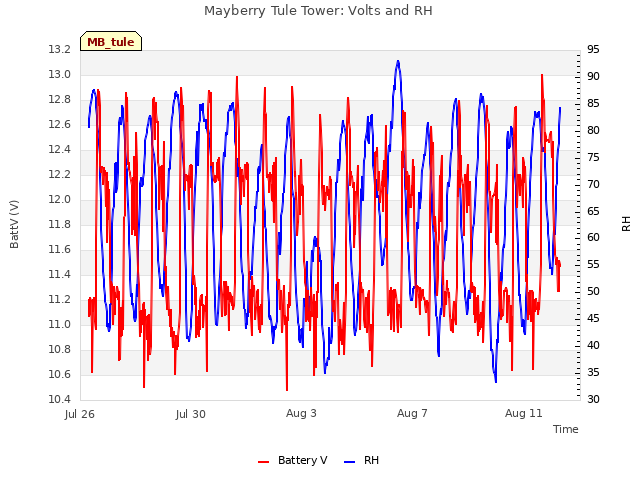Viewport: 640px width, 480px height.
Task: Click the 85 RH tick label
Action: 593,103
